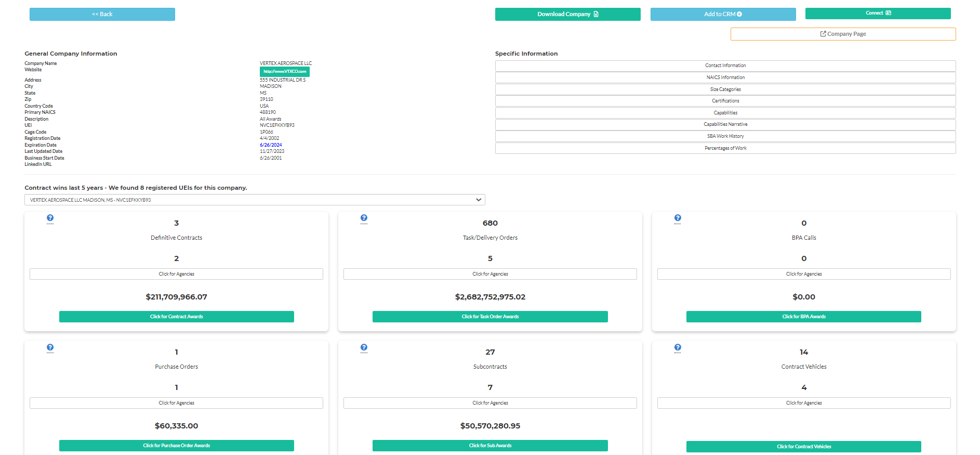Image resolution: width=980 pixels, height=455 pixels.
Task: Open Click for Sub Awards
Action: click(490, 446)
